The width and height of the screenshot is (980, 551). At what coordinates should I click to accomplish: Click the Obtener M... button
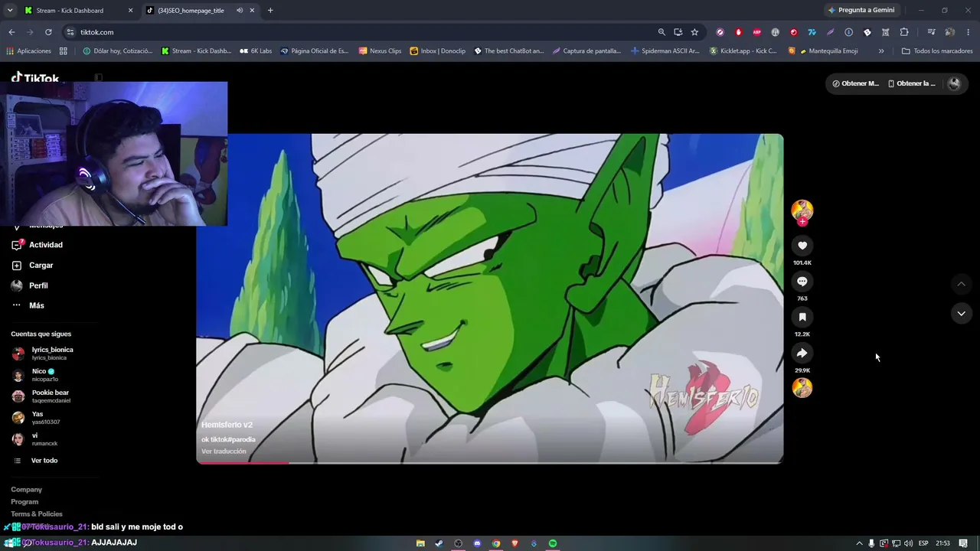pyautogui.click(x=855, y=83)
